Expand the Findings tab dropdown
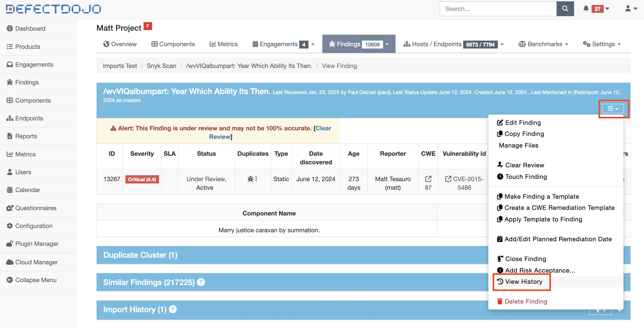This screenshot has height=328, width=644. point(387,44)
